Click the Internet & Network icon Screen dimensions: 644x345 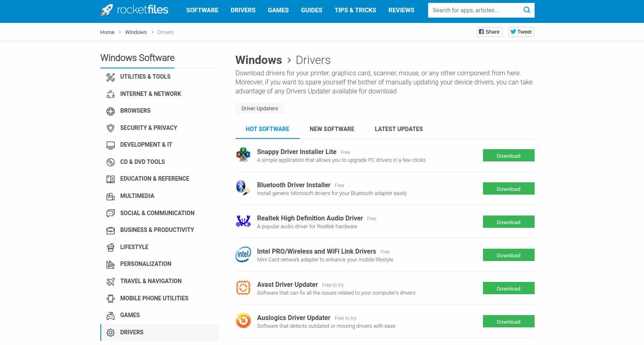tap(111, 94)
